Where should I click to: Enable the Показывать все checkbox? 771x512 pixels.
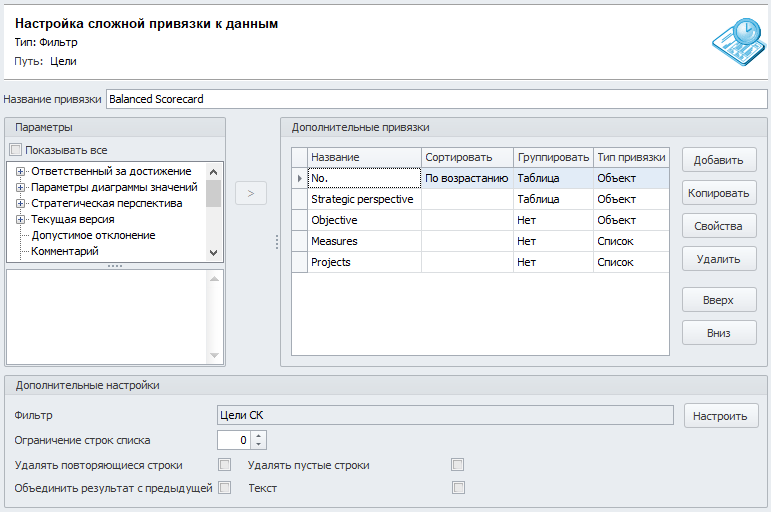[16, 150]
